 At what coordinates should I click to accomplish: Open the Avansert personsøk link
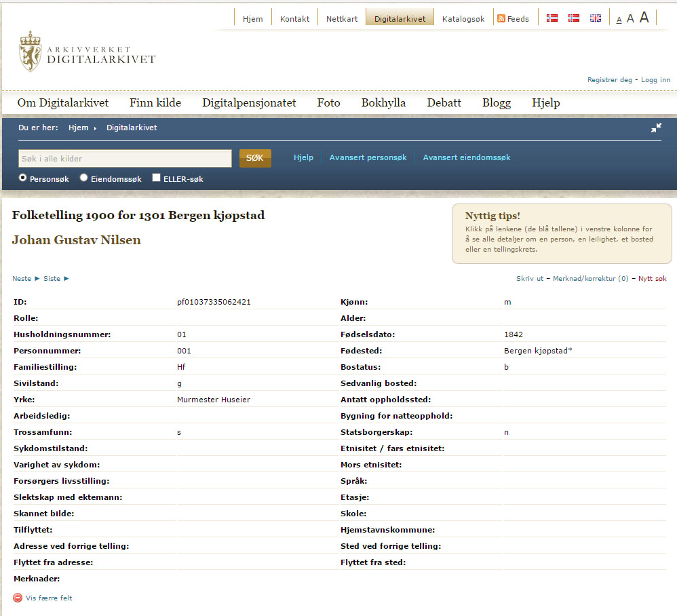368,157
